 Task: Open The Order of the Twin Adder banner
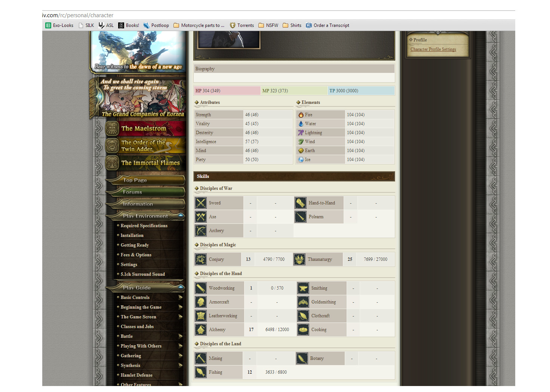click(146, 146)
